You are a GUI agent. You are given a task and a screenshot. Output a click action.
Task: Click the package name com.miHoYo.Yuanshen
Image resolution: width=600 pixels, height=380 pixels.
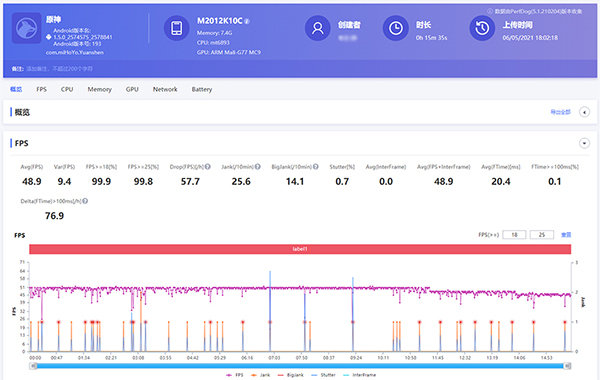[x=75, y=52]
